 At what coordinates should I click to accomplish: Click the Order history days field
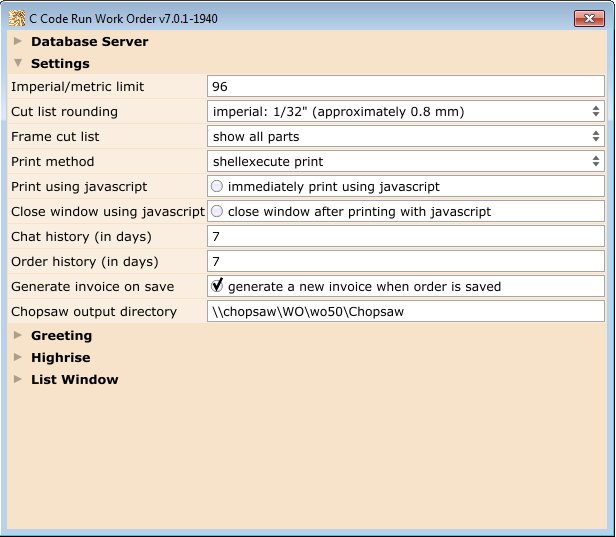pos(405,261)
